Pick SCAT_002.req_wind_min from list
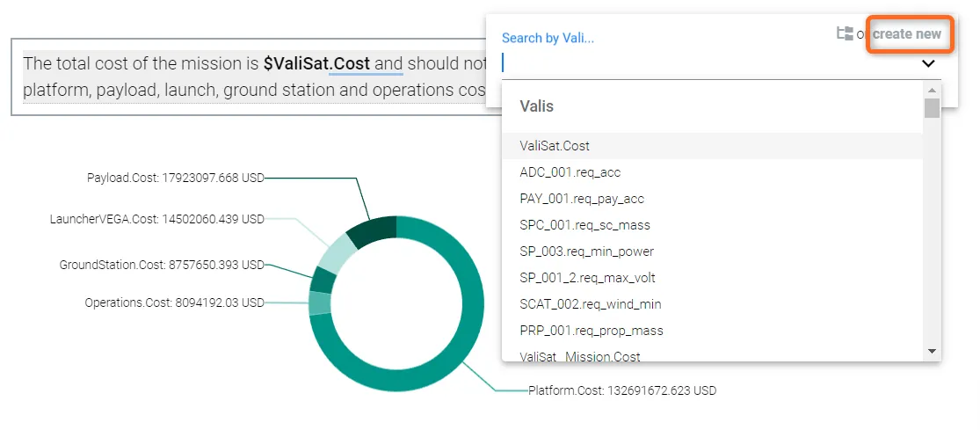 [590, 304]
